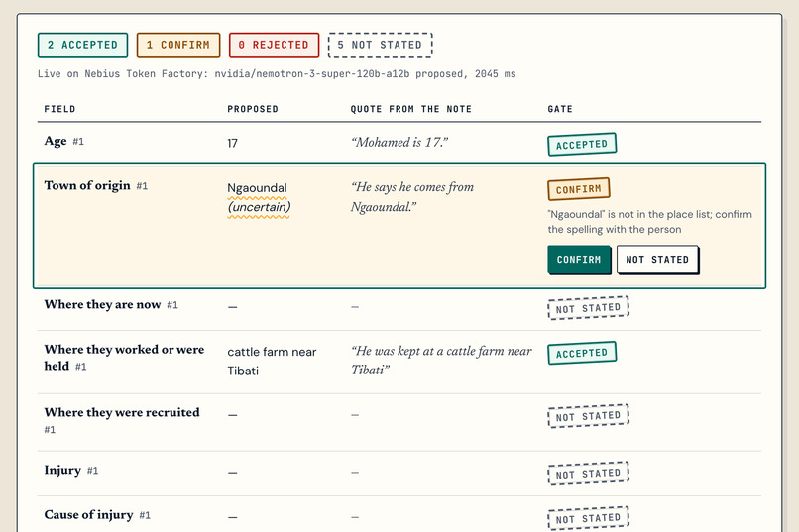799x532 pixels.
Task: Click the green CONFIRM button
Action: [x=579, y=260]
